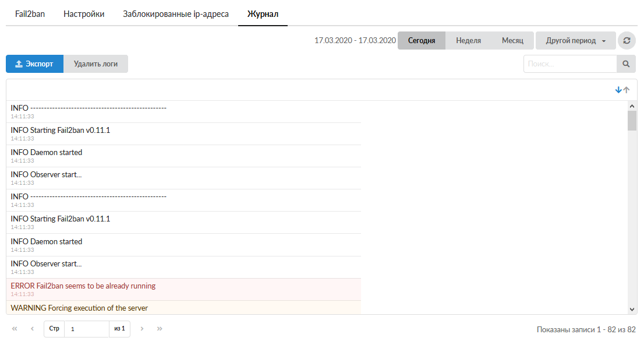Go to previous page arrow

pyautogui.click(x=32, y=329)
